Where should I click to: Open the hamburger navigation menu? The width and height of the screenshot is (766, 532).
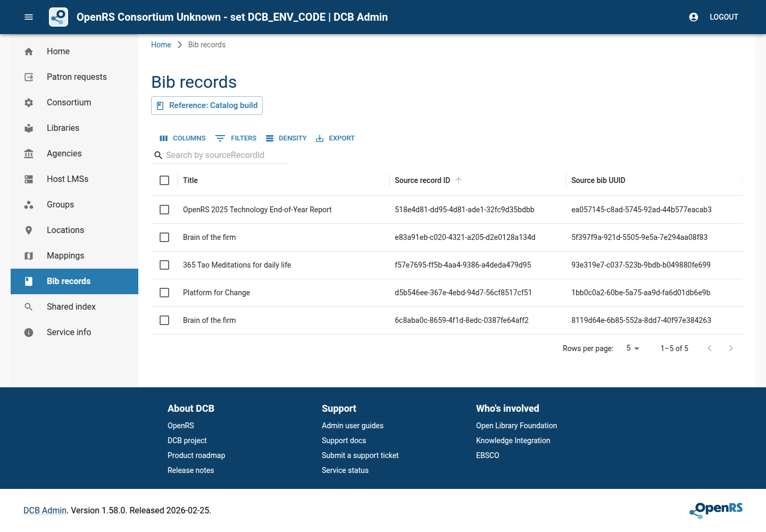click(29, 17)
